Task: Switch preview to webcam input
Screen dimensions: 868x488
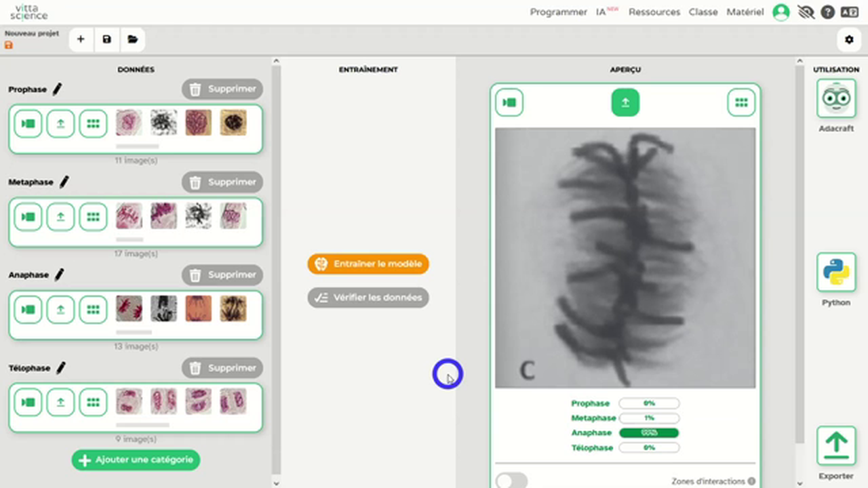Action: pos(509,103)
